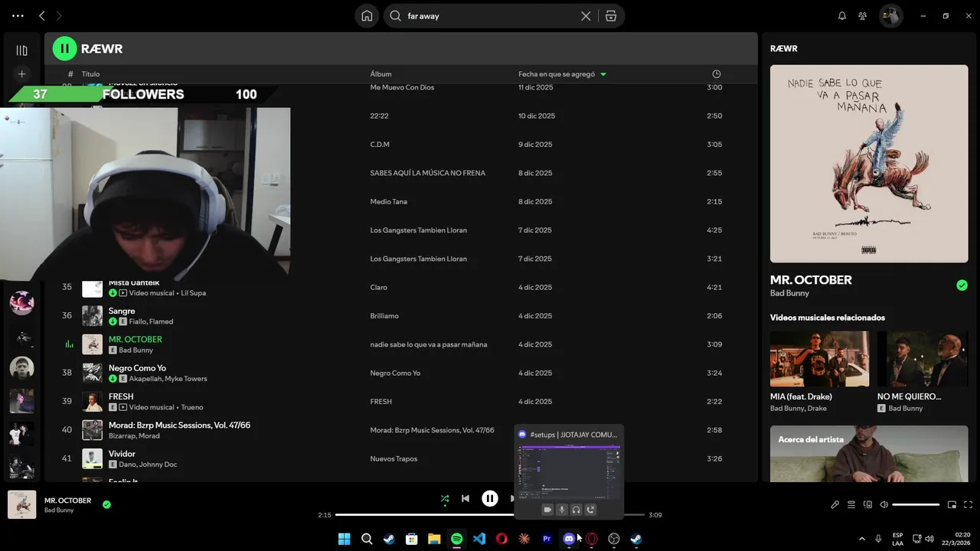Screen dimensions: 980x551
Task: Toggle Discord deafen headphones in the popup
Action: (576, 510)
